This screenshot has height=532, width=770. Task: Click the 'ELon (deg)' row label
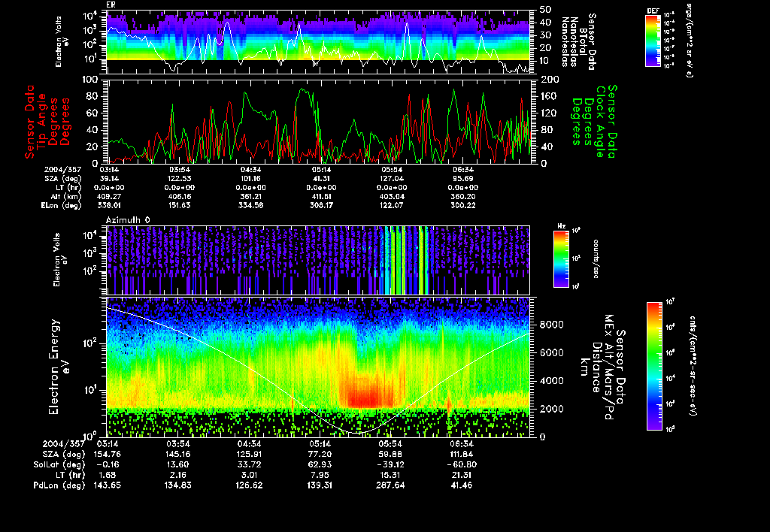(x=61, y=205)
